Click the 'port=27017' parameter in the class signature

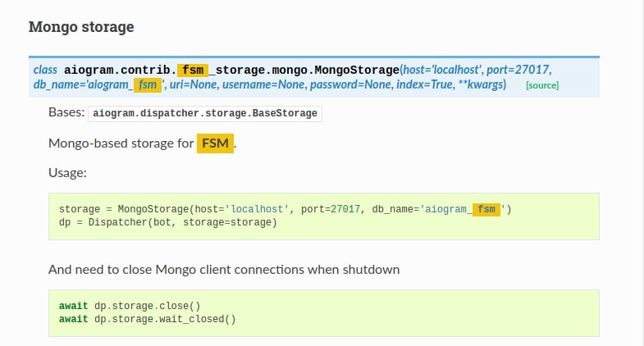(x=518, y=70)
